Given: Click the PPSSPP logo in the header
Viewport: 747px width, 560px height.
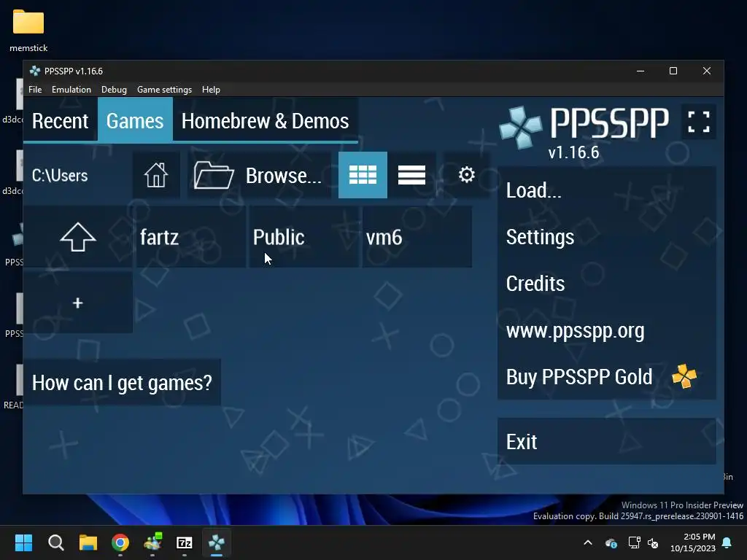Looking at the screenshot, I should 584,128.
